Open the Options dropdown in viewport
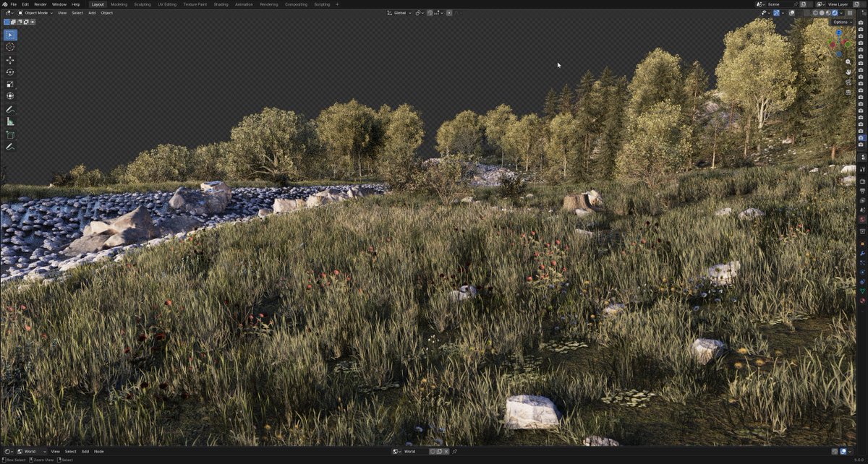This screenshot has width=868, height=464. coord(843,22)
